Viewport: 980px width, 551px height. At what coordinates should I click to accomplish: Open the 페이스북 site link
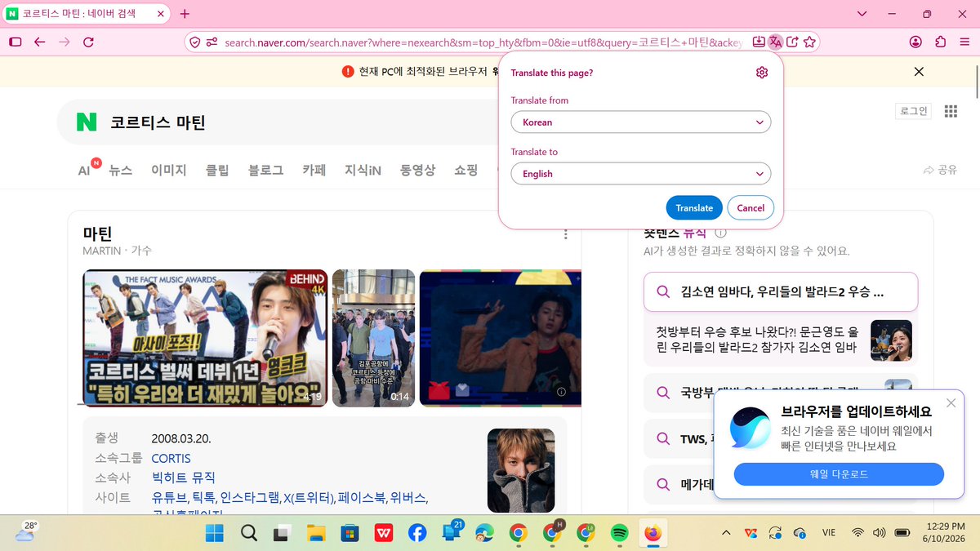362,497
